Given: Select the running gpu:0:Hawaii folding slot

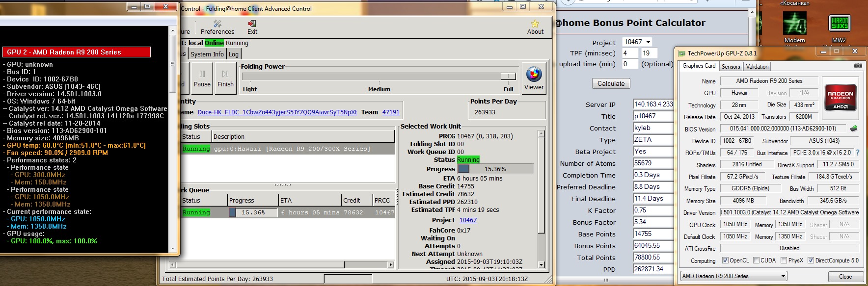Looking at the screenshot, I should 288,149.
